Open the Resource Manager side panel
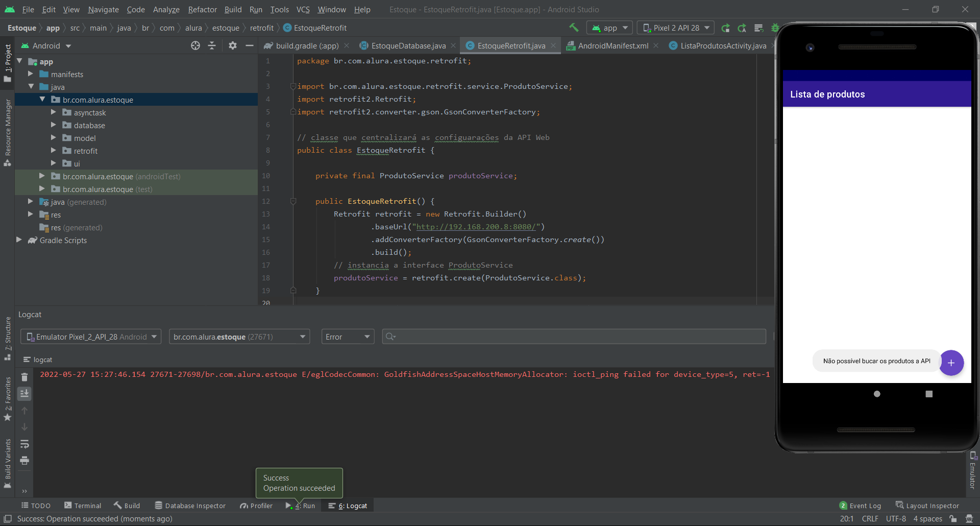This screenshot has width=980, height=526. 8,132
